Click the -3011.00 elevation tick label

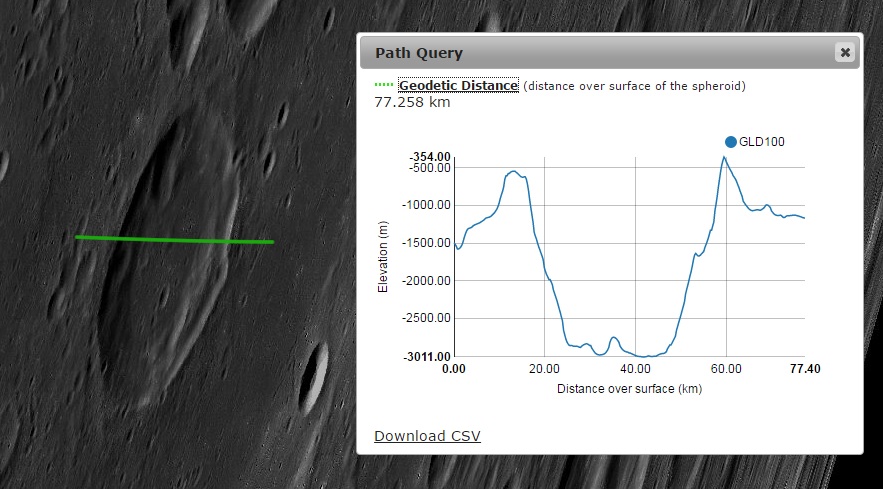click(429, 356)
